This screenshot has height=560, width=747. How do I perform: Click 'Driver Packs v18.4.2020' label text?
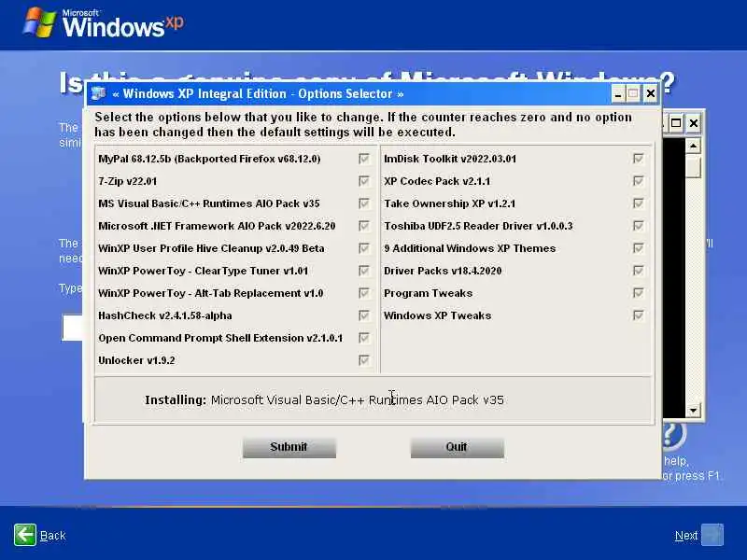[443, 271]
